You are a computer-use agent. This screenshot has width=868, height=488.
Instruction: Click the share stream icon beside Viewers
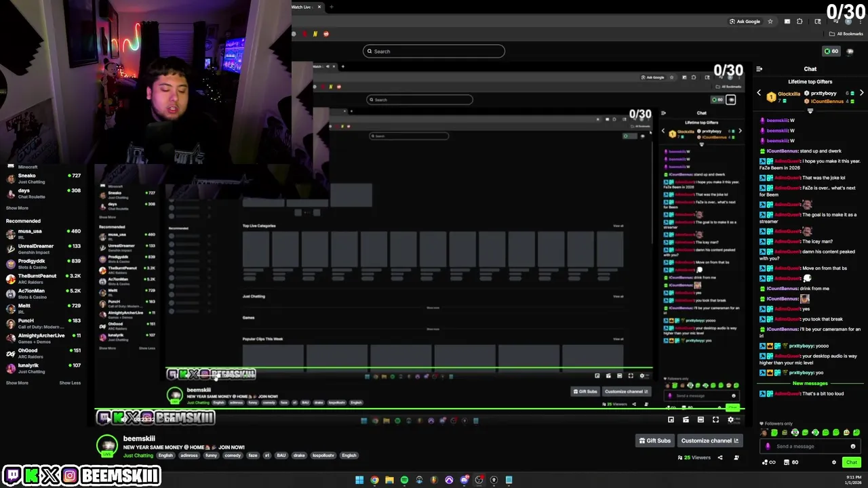pos(720,457)
